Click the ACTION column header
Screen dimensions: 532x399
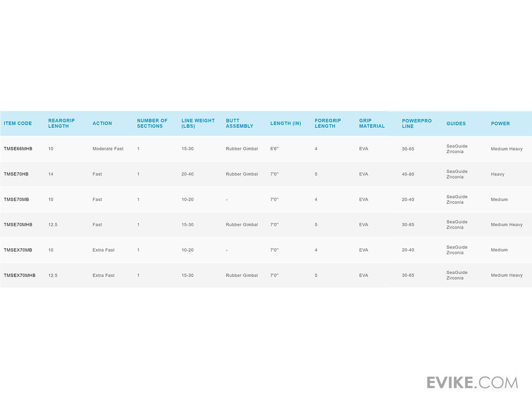(x=102, y=123)
